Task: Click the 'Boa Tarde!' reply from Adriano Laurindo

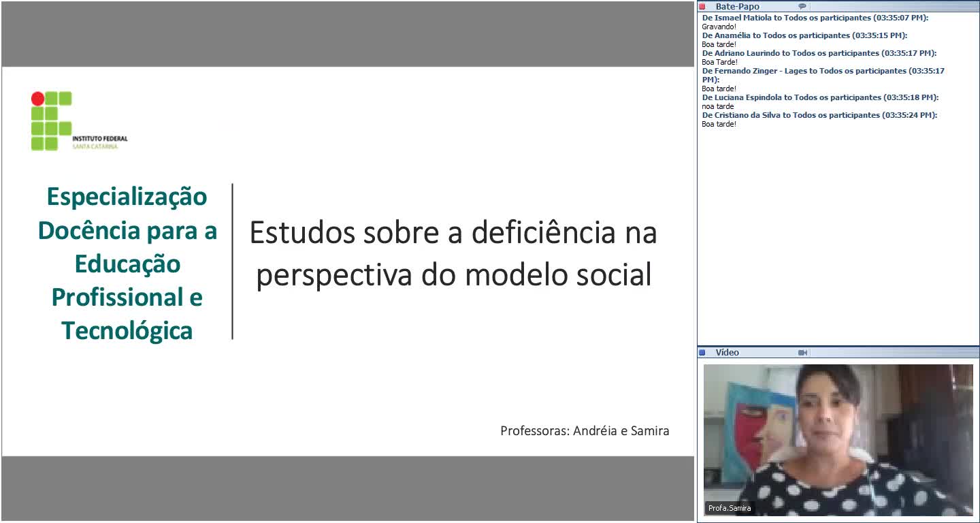Action: pyautogui.click(x=719, y=62)
